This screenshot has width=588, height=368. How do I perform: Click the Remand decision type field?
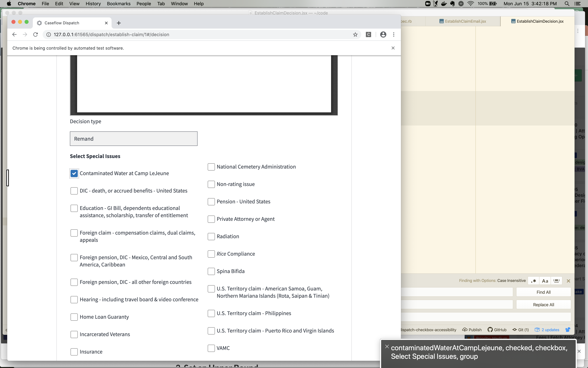[134, 139]
